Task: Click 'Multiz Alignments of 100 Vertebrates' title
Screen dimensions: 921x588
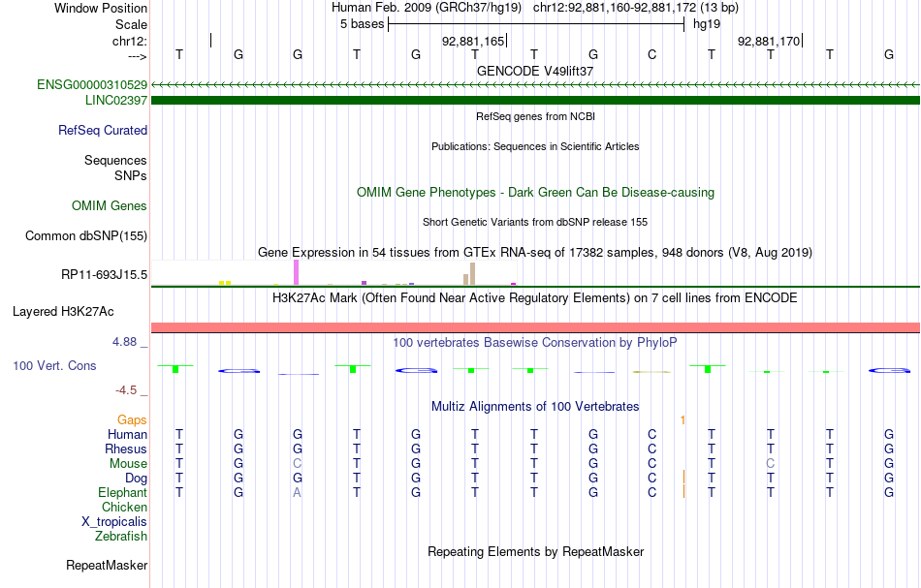Action: [x=535, y=407]
